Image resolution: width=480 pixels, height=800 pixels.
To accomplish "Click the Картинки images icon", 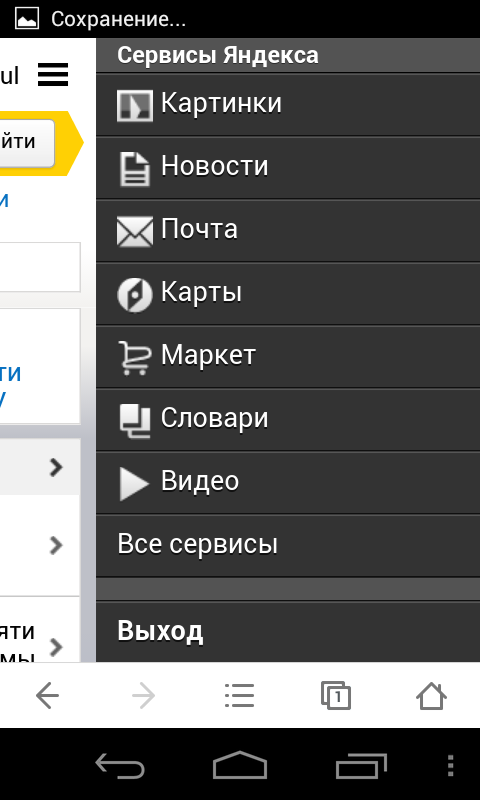I will (x=135, y=106).
